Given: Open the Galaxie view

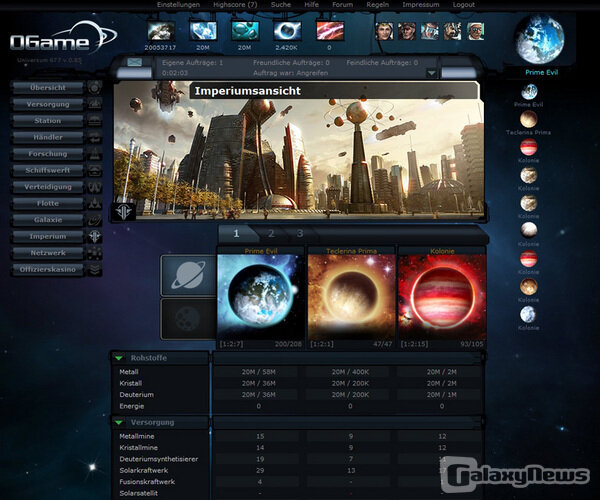Looking at the screenshot, I should tap(48, 220).
